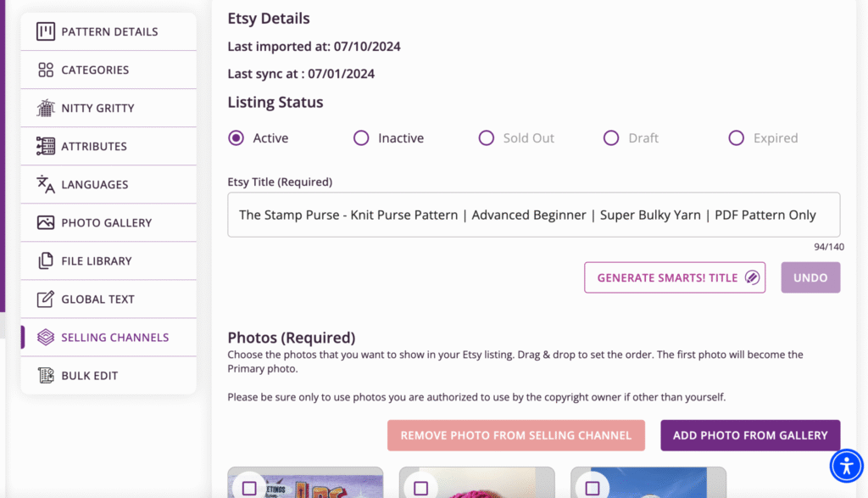Click the Bulk Edit sidebar icon
The width and height of the screenshot is (868, 498).
click(46, 376)
